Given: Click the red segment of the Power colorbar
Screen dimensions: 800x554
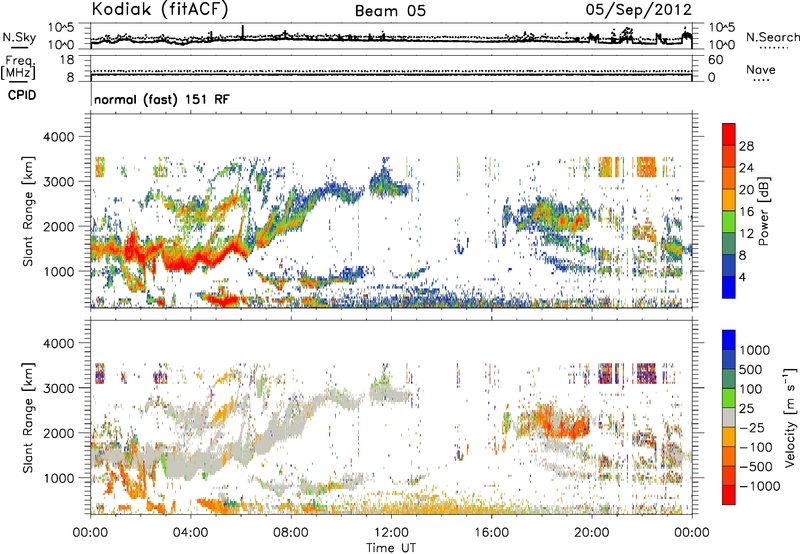Looking at the screenshot, I should click(x=729, y=134).
